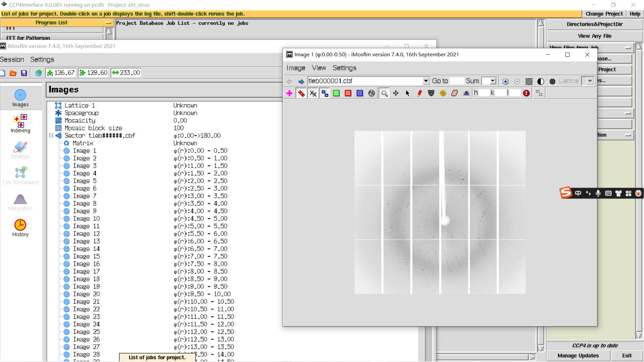Click the masked-area mask icon
Image resolution: width=644 pixels, height=362 pixels.
tap(431, 93)
